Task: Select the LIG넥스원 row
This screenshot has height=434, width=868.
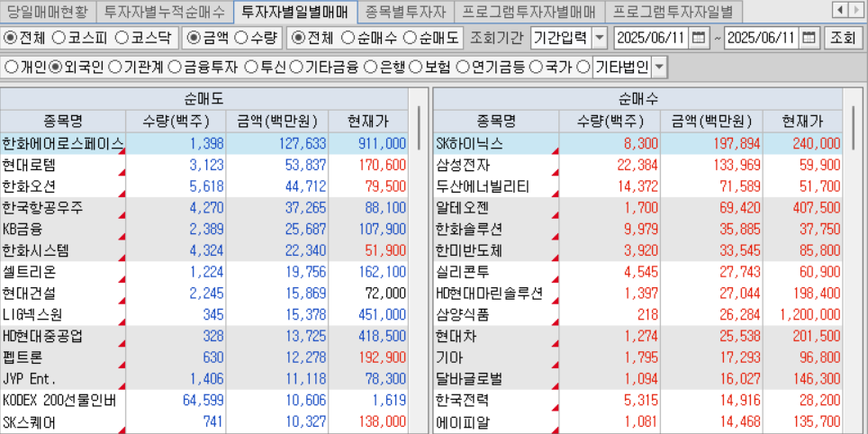Action: click(x=204, y=315)
